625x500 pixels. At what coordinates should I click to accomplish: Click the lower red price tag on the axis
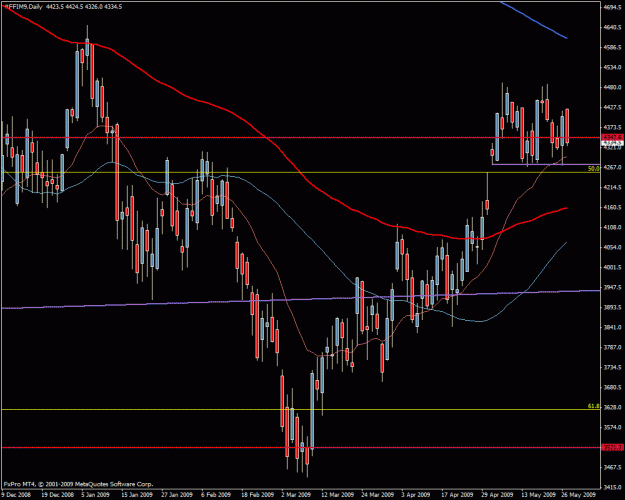(613, 447)
